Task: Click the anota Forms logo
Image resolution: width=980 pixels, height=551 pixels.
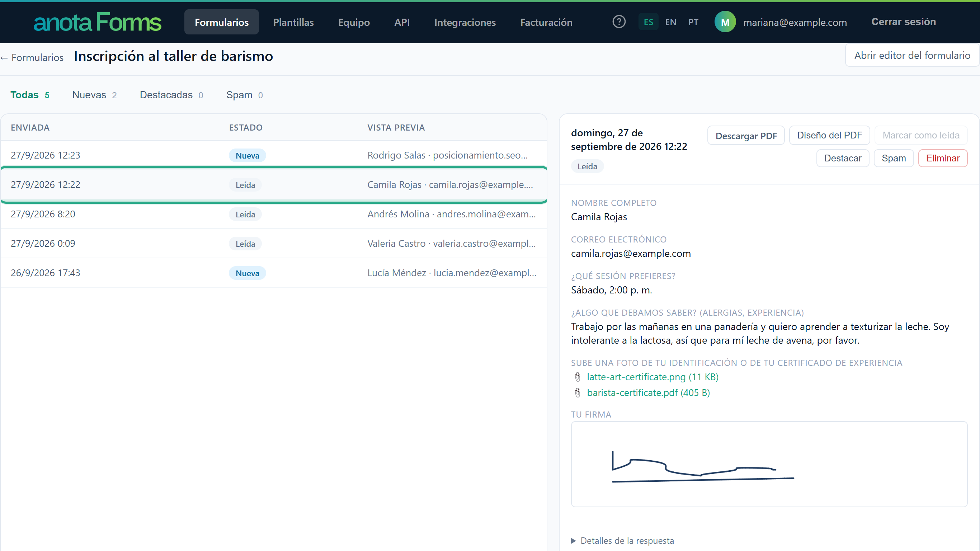Action: [x=98, y=22]
